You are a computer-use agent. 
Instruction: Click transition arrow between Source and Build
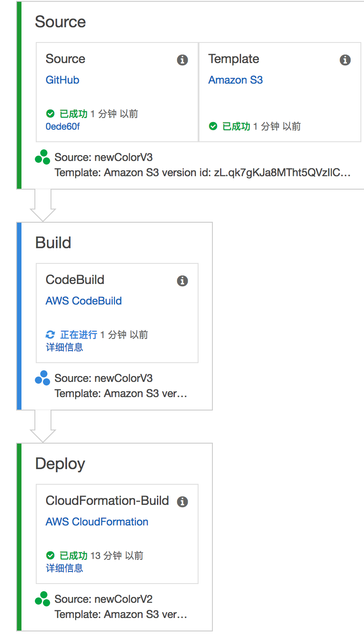43,205
